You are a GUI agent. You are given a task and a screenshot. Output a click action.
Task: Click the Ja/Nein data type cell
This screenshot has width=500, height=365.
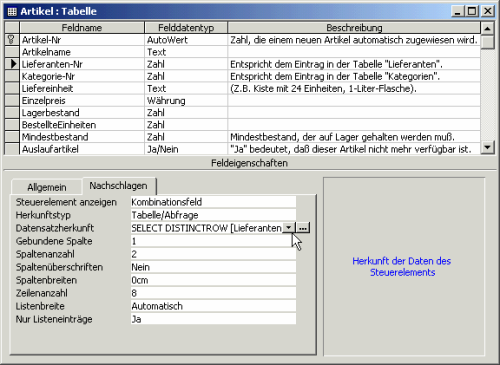tap(186, 149)
